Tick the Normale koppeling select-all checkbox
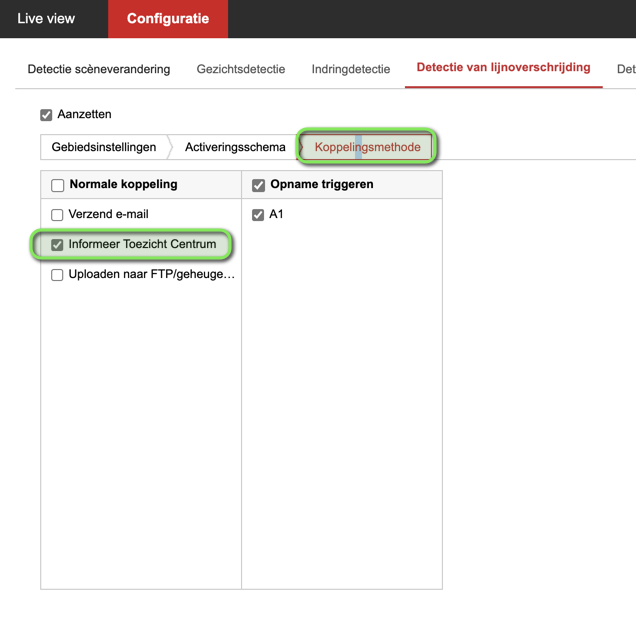This screenshot has width=636, height=618. point(58,185)
